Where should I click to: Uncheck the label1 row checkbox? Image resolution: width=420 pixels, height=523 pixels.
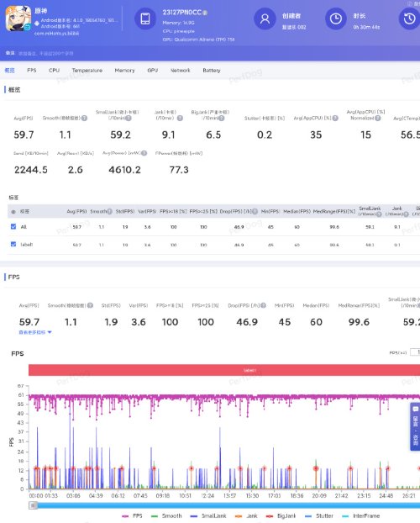point(13,244)
